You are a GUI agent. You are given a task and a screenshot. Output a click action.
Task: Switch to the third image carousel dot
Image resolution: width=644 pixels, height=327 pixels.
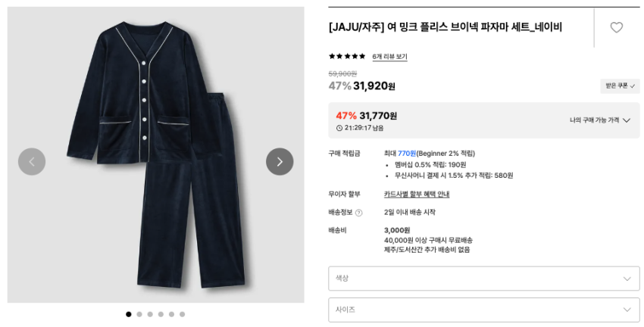tap(150, 314)
